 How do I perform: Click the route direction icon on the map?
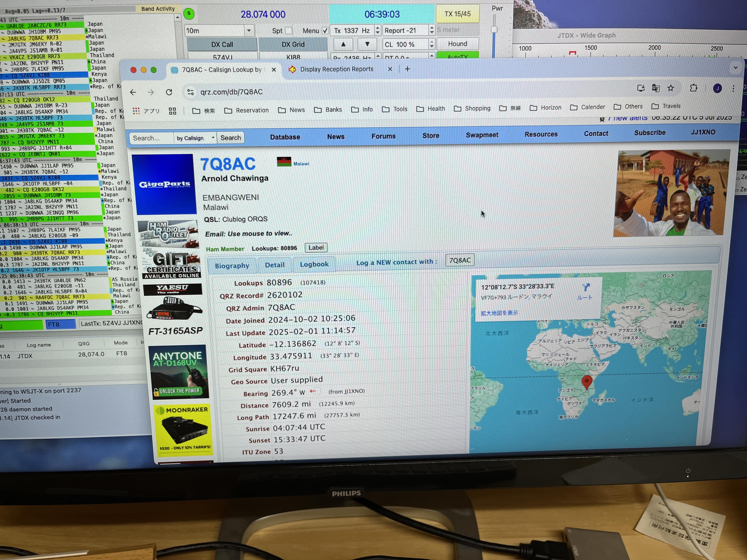pyautogui.click(x=586, y=287)
